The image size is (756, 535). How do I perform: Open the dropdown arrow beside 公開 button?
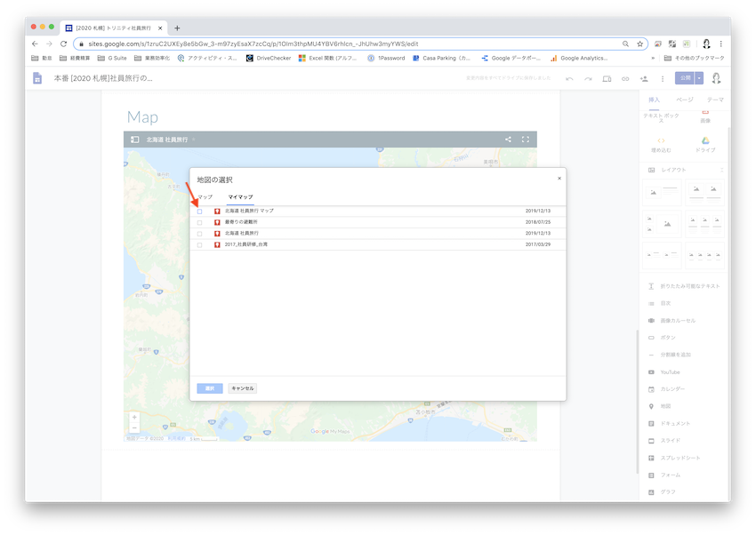[700, 78]
